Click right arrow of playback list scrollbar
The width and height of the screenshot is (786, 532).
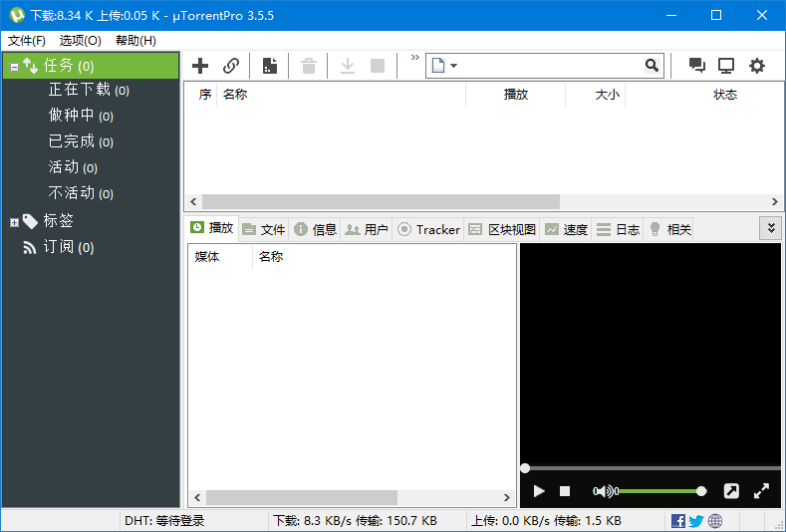[x=507, y=497]
